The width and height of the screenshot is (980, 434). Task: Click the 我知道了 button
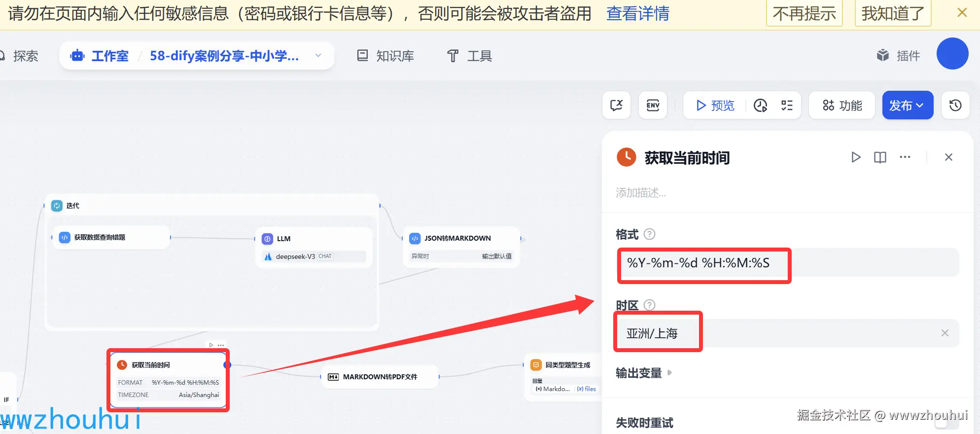(x=893, y=13)
